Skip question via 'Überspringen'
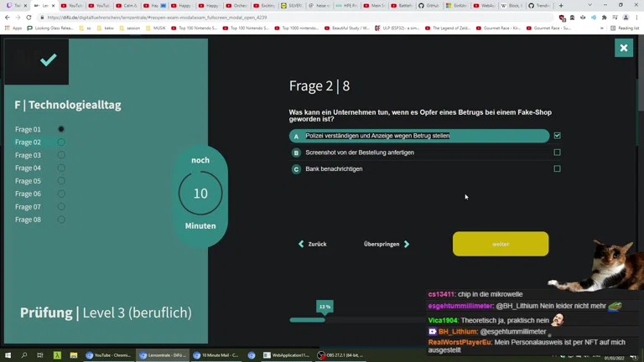Image resolution: width=644 pixels, height=362 pixels. (x=387, y=244)
